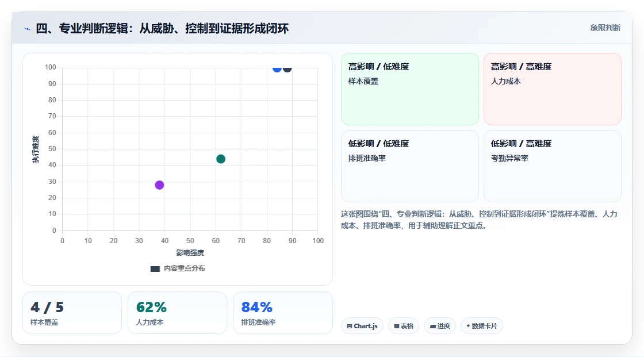Open the 低影响 / 低难度 quadrant card
644x357 pixels.
(410, 166)
